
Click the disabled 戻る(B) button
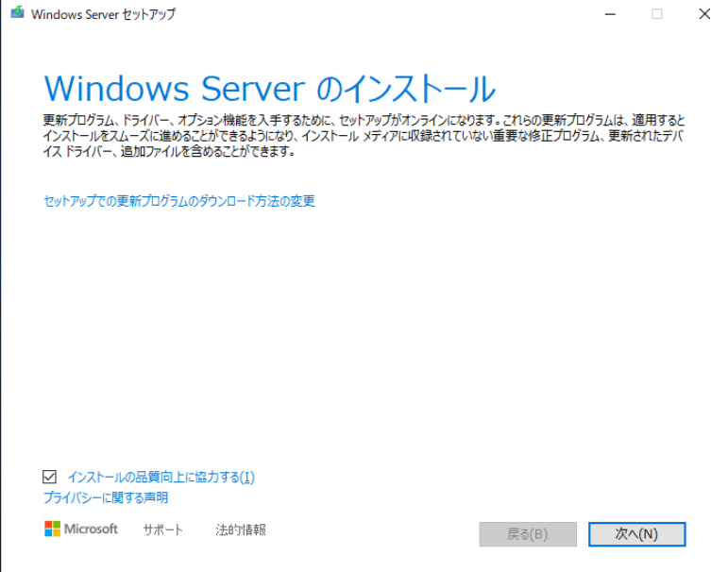[528, 534]
